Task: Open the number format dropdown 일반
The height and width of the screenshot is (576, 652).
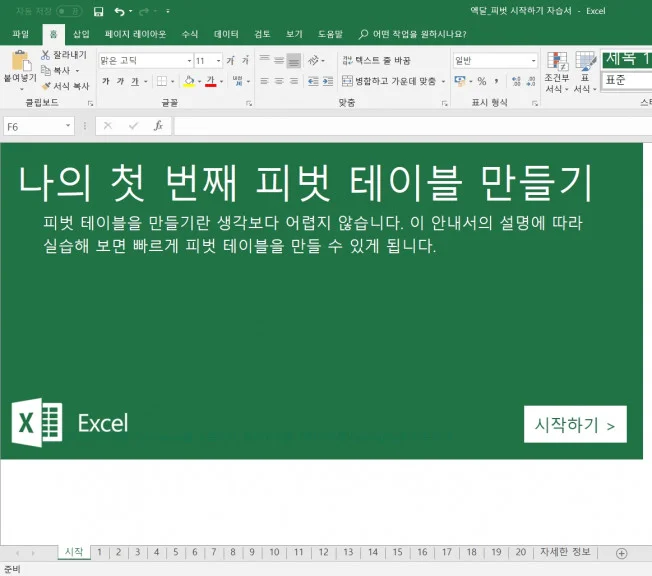Action: [533, 61]
